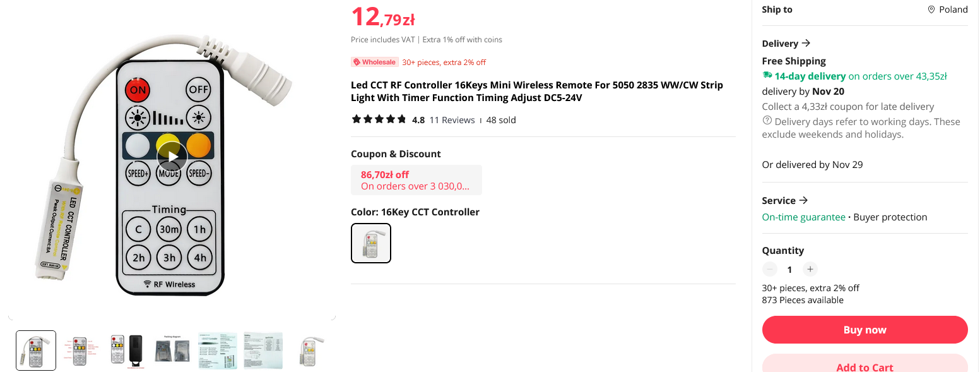The height and width of the screenshot is (372, 980).
Task: Select the packaging bags thumbnail
Action: click(x=172, y=351)
